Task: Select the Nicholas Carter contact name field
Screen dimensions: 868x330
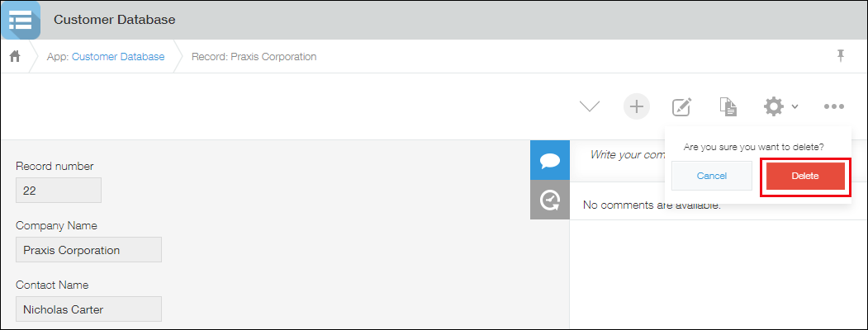Action: click(x=88, y=309)
